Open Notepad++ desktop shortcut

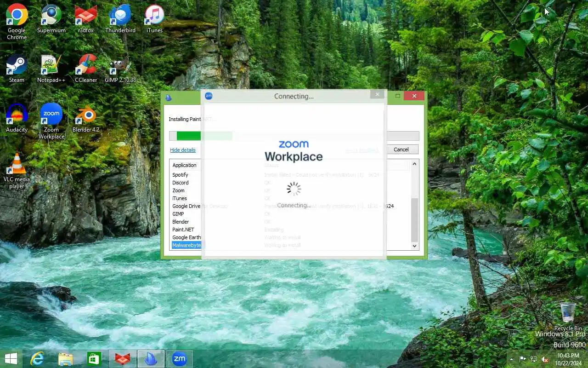tap(51, 69)
